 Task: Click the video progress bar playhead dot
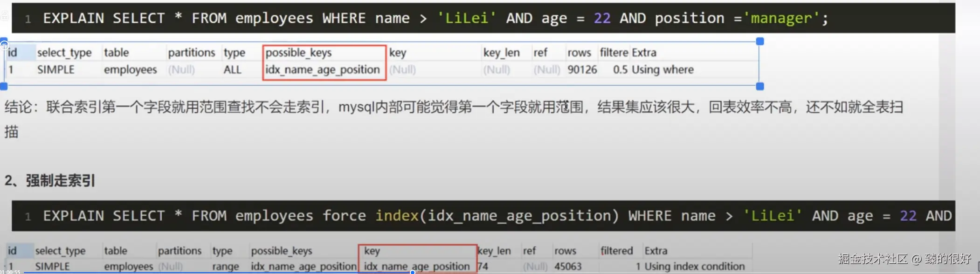click(x=413, y=272)
